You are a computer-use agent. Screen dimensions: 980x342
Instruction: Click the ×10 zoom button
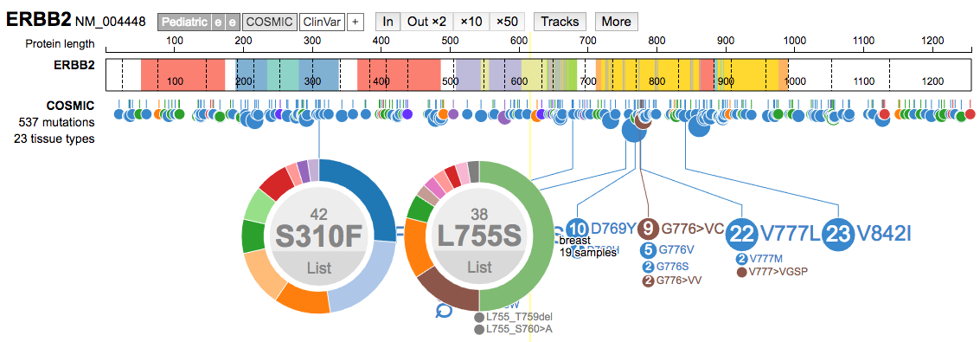coord(471,22)
